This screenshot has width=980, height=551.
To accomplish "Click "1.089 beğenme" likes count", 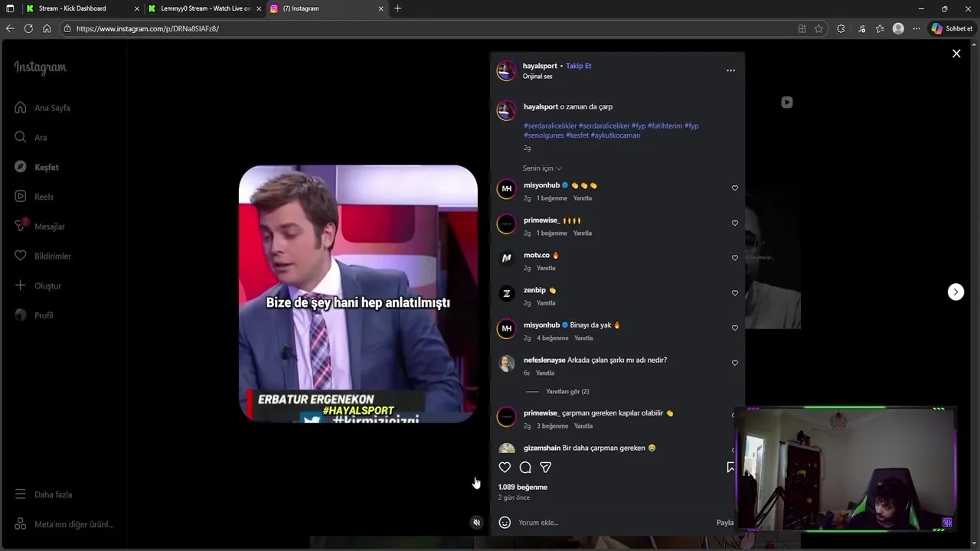I will click(523, 487).
